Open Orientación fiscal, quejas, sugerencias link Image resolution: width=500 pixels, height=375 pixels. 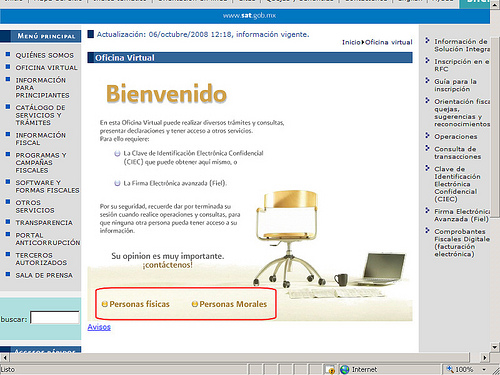click(462, 113)
